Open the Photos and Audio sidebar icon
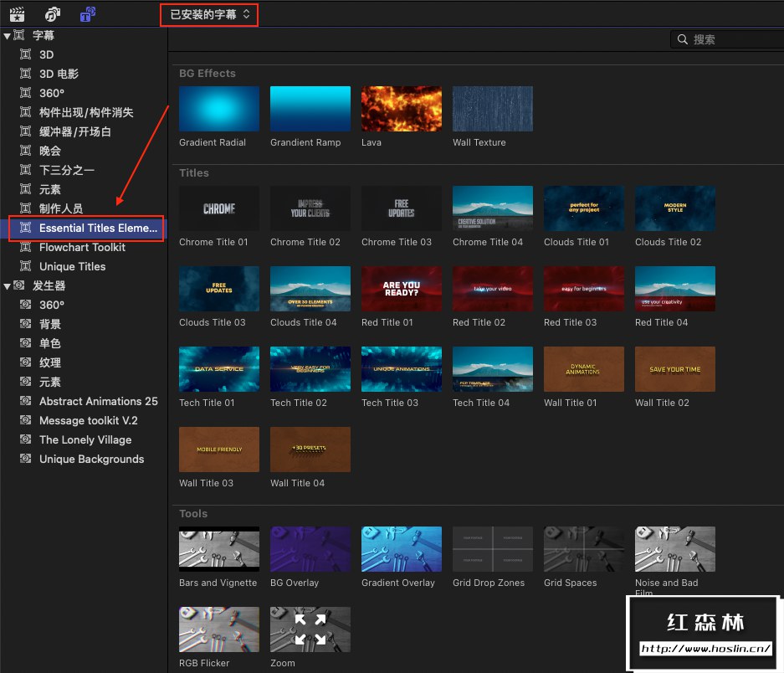The width and height of the screenshot is (784, 673). coord(53,14)
